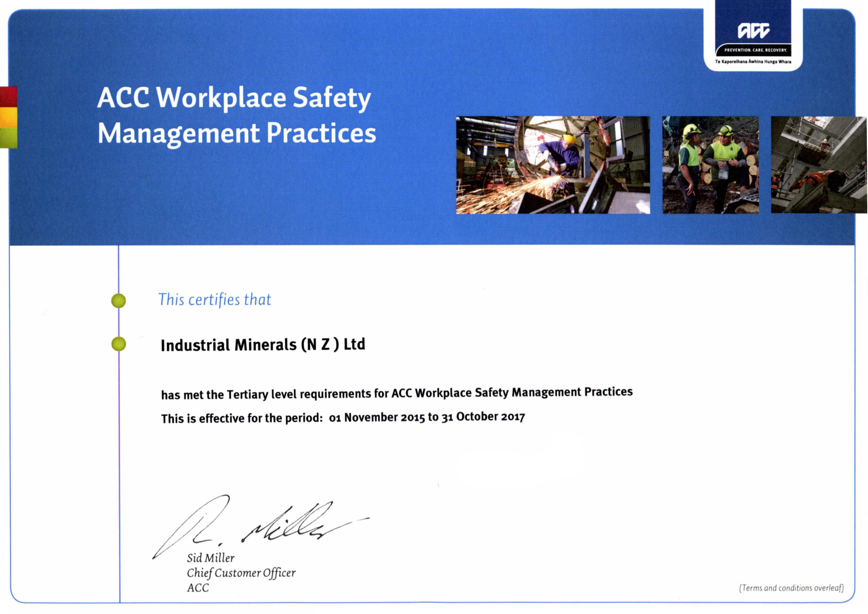Click the green dot beside Industrial Minerals
This screenshot has height=614, width=868.
118,344
